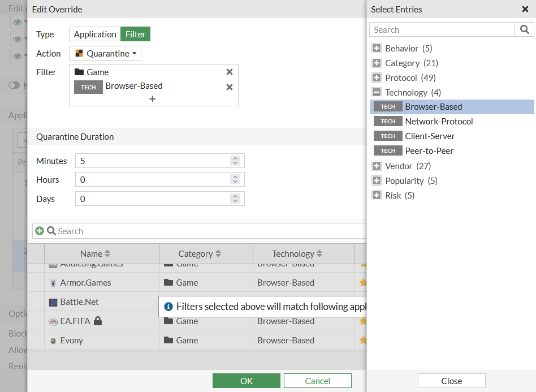Select the Filter type tab

point(136,34)
